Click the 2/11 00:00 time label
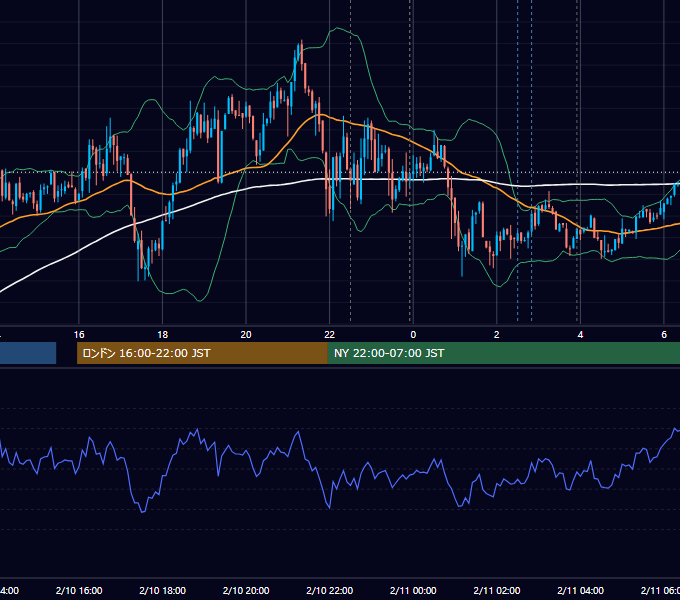The width and height of the screenshot is (680, 600). [413, 590]
